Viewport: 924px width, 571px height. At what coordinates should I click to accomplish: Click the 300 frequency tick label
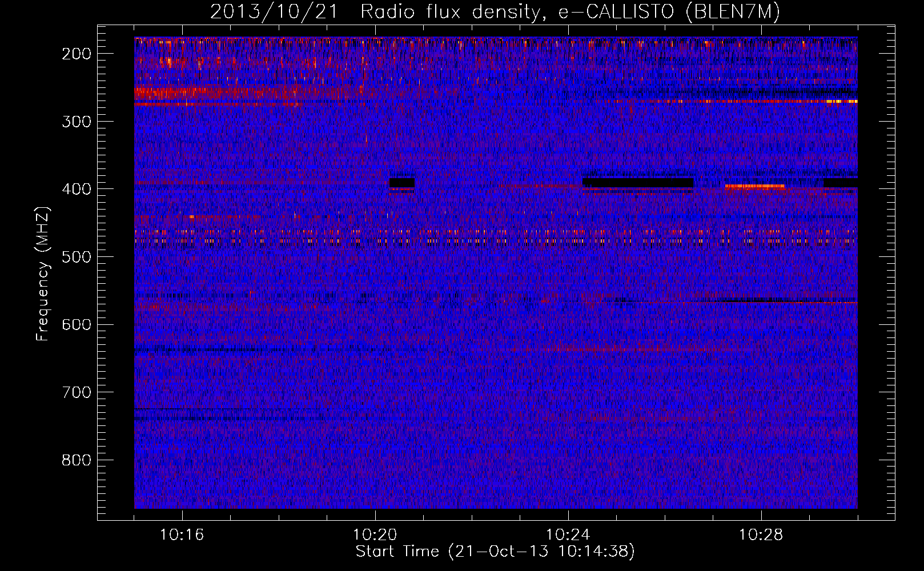point(77,122)
